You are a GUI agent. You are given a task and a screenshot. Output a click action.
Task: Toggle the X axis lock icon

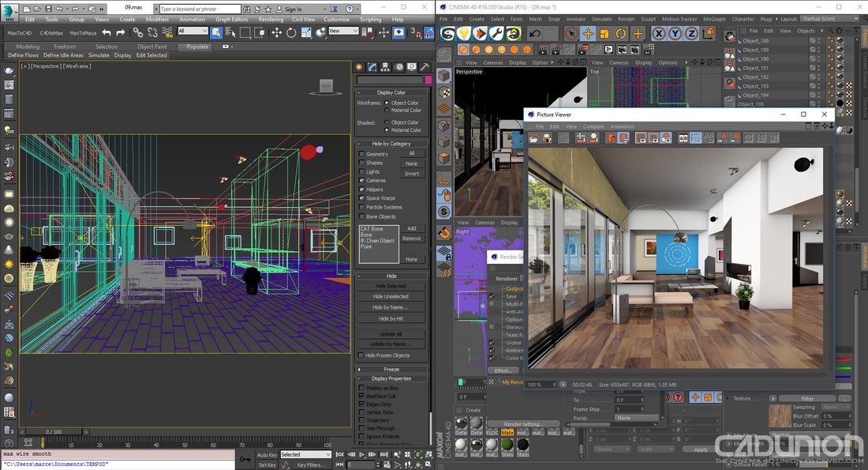coord(658,34)
